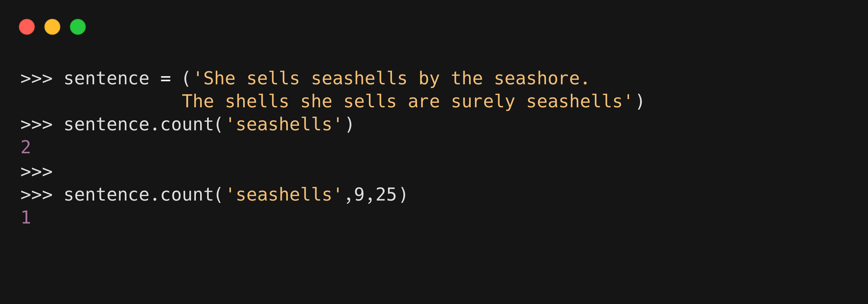The width and height of the screenshot is (868, 304).
Task: Click the word 'surely' in the string
Action: click(x=483, y=102)
